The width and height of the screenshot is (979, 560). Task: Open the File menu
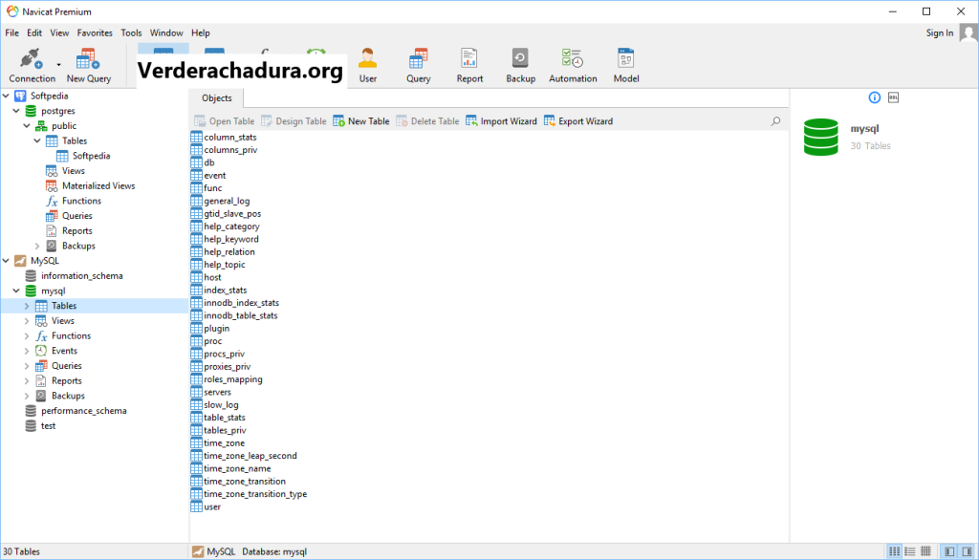coord(11,32)
